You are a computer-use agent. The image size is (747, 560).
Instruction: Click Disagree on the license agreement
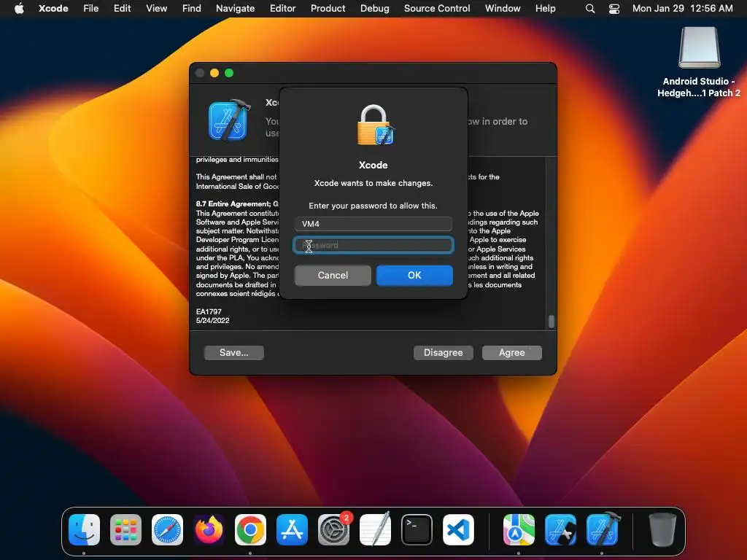pyautogui.click(x=443, y=352)
